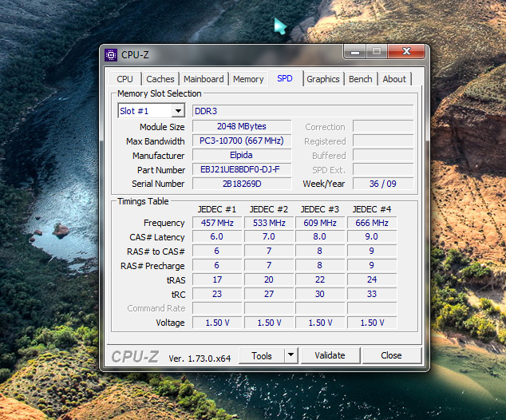The image size is (506, 420).
Task: Click the tRAS value 20
Action: click(x=269, y=279)
